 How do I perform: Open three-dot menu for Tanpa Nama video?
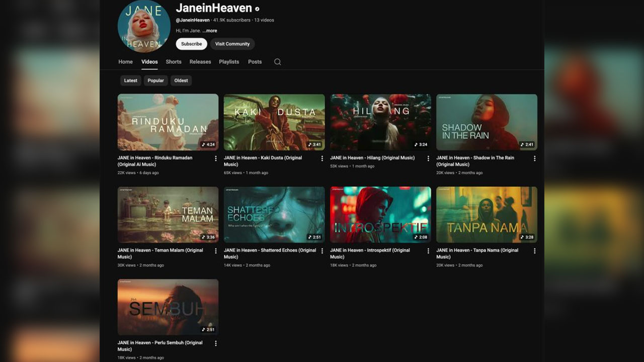[x=534, y=251]
